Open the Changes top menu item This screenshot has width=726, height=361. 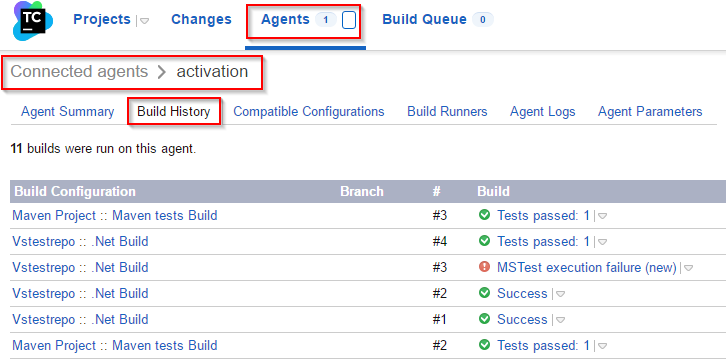[201, 19]
